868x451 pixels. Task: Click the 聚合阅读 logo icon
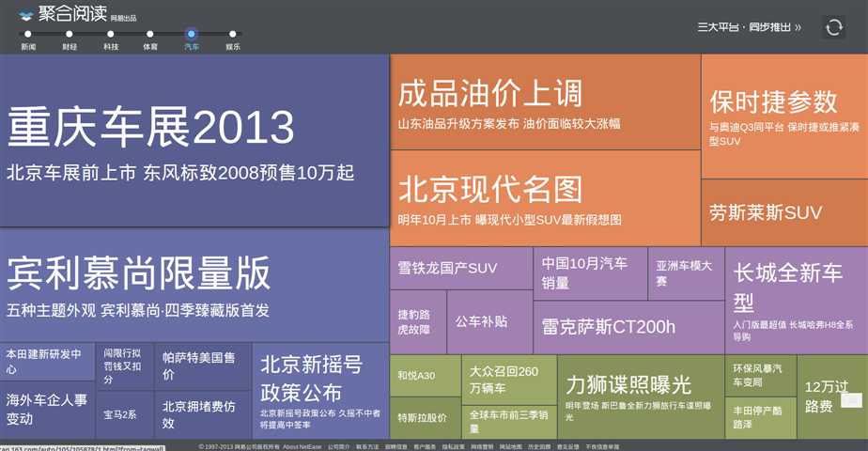(25, 15)
